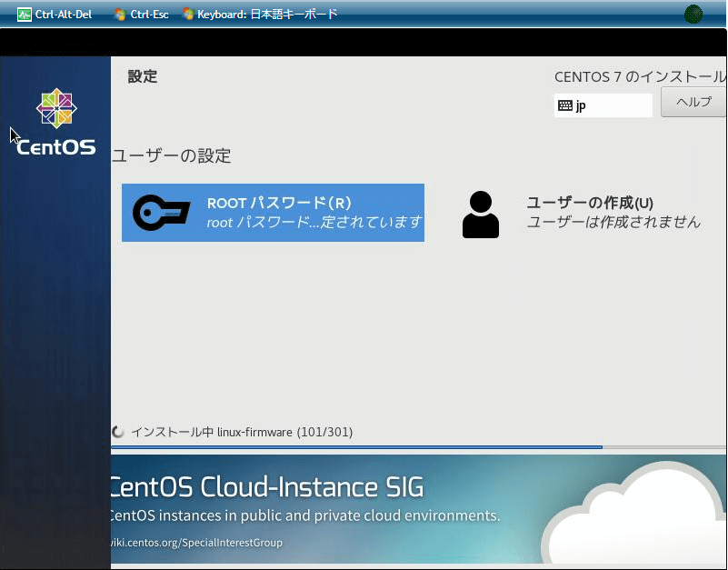Click the CENTOS 7 のインストール title text

coord(640,76)
